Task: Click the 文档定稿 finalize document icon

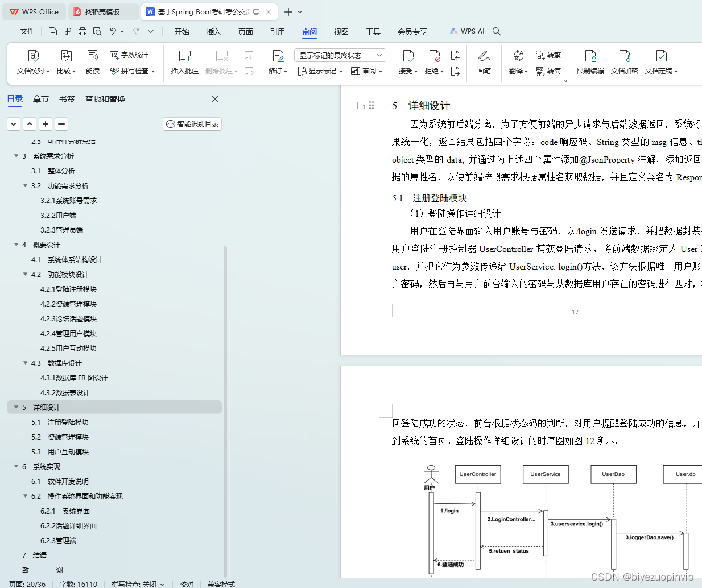Action: pyautogui.click(x=661, y=56)
